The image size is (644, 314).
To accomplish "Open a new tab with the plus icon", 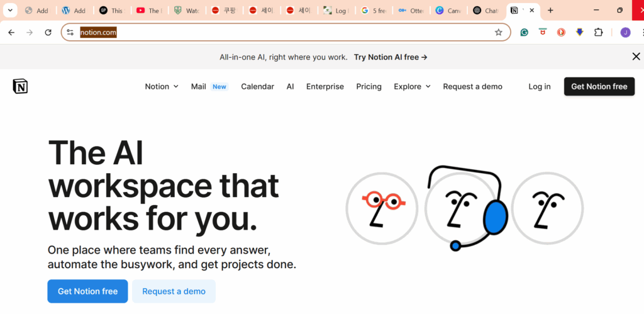I will (551, 11).
